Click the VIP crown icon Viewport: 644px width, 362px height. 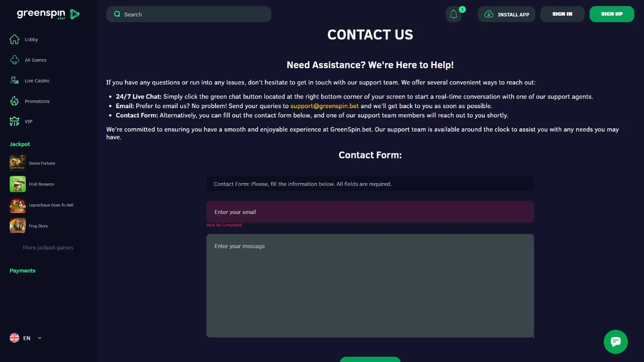click(14, 121)
